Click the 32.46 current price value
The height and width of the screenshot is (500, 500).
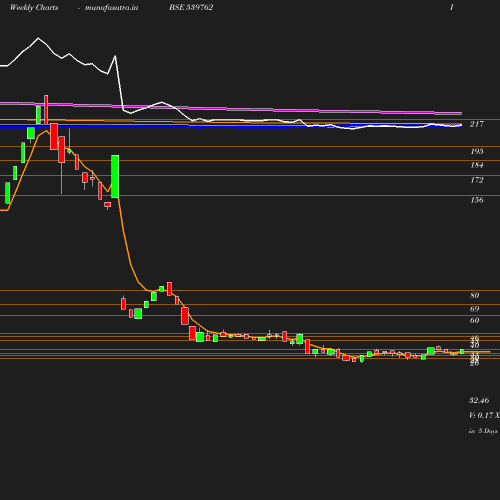479,400
